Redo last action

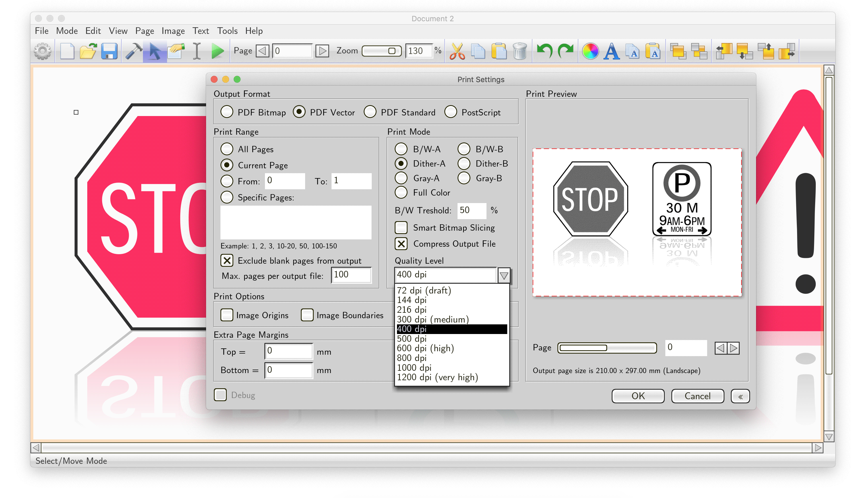pyautogui.click(x=565, y=51)
